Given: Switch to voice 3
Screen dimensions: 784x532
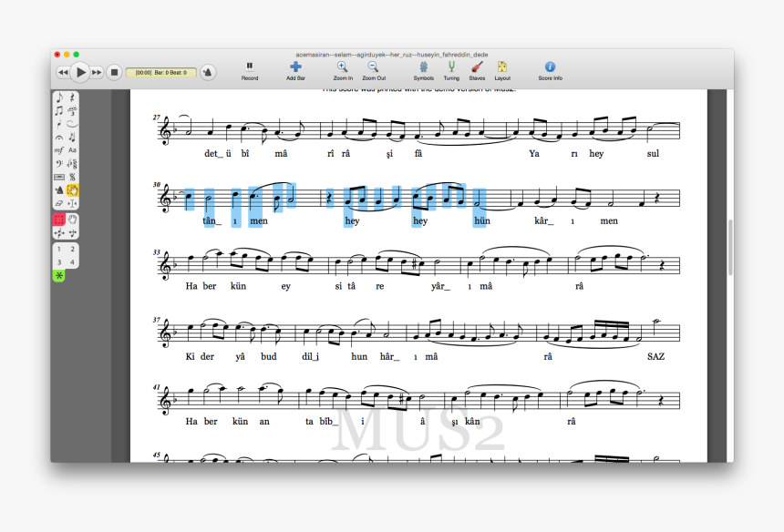Looking at the screenshot, I should (59, 262).
